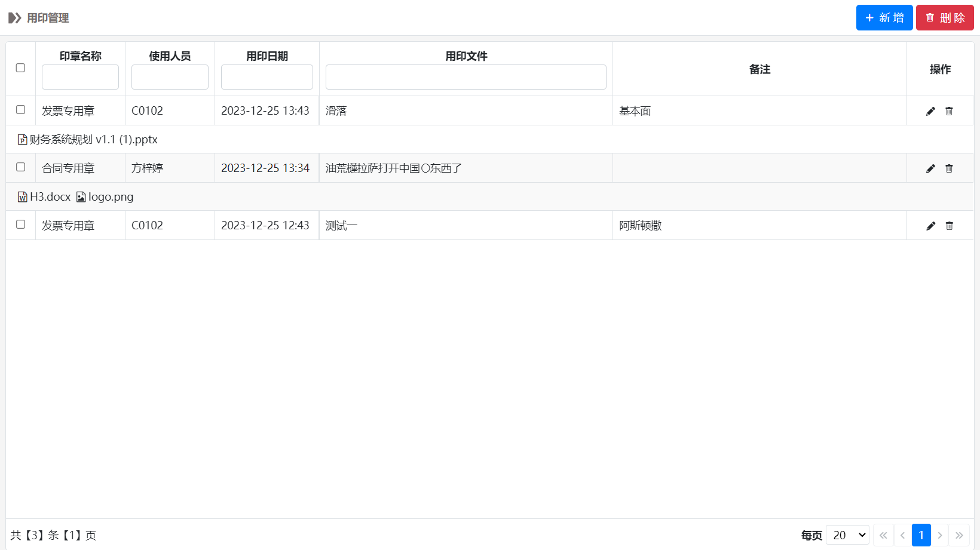Click the Word icon beside H3.docx
Viewport: 980px width, 550px height.
[23, 197]
